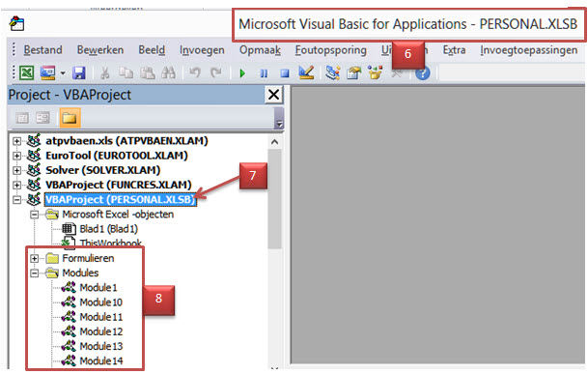Screen dimensions: 588x374
Task: Select Solver (SOLVER.XLAM) project
Action: pos(103,170)
